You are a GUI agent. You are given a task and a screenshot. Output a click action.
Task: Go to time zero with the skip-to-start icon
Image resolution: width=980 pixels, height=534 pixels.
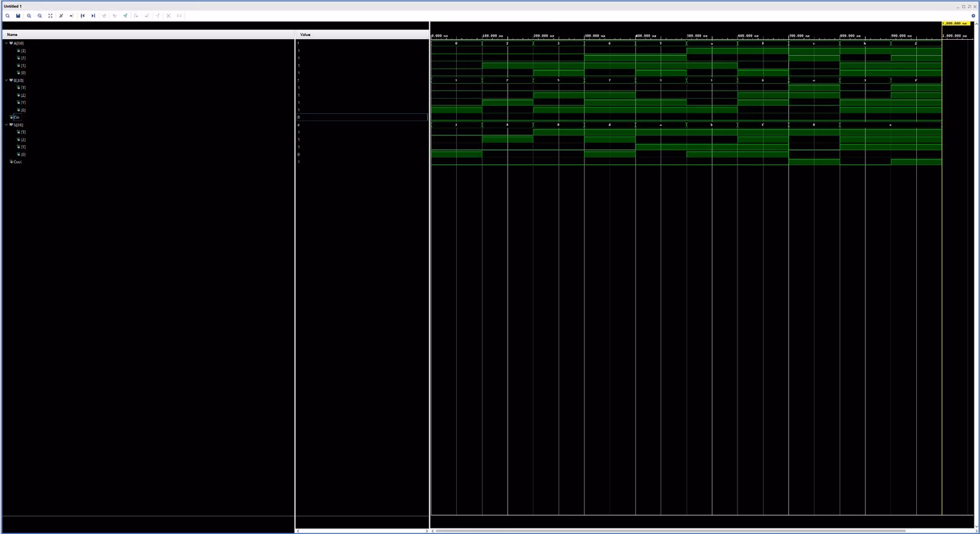(83, 16)
